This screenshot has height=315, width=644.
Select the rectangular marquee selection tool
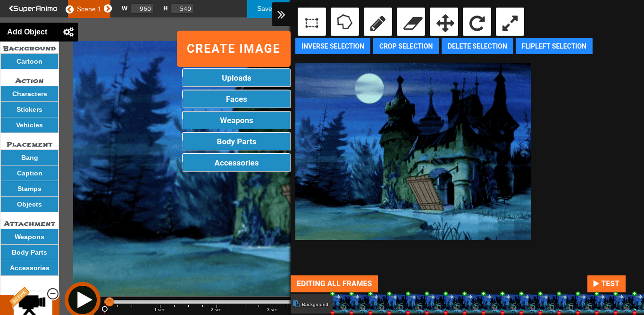click(312, 22)
